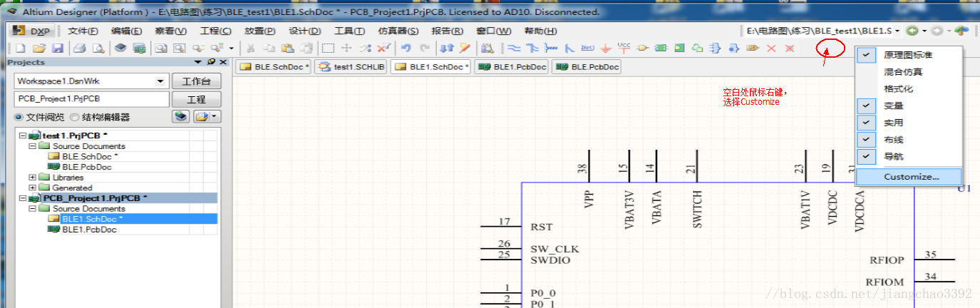Click the Print toolbar icon
Viewport: 980px width, 308px height.
pos(80,48)
